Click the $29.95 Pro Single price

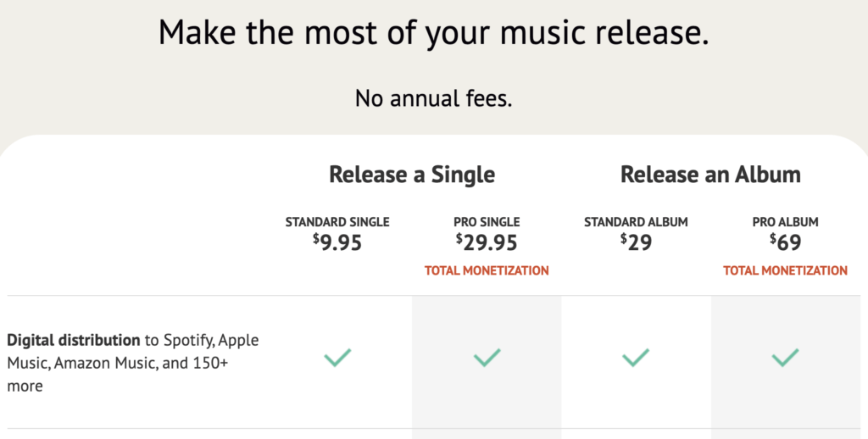tap(487, 242)
